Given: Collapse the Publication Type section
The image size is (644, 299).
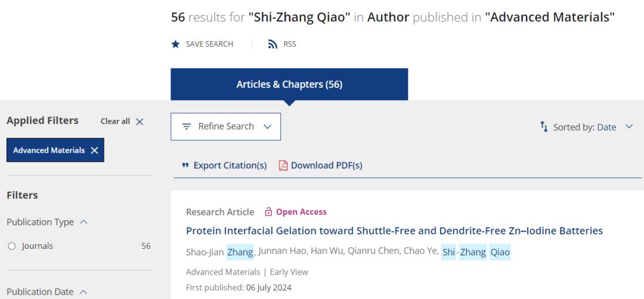Looking at the screenshot, I should click(83, 222).
